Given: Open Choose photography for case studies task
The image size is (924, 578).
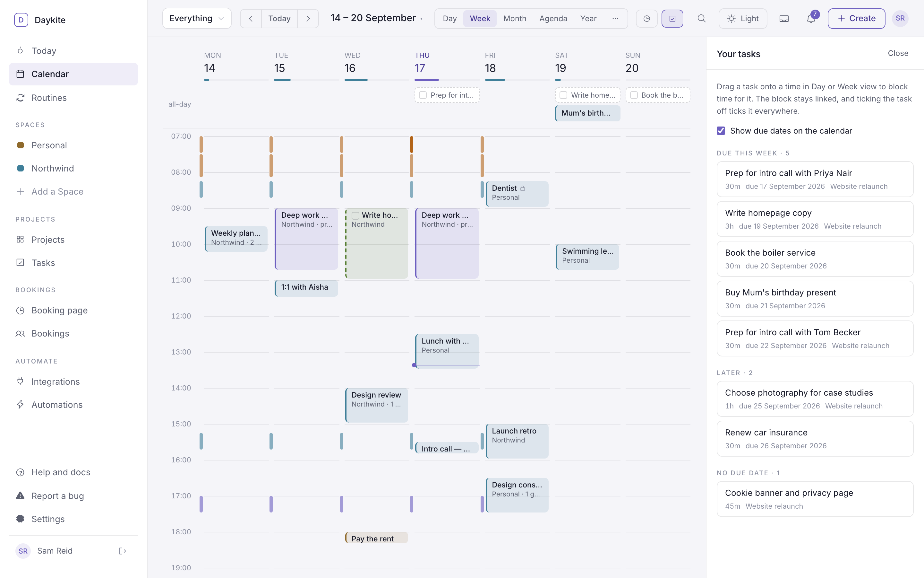Looking at the screenshot, I should [815, 399].
